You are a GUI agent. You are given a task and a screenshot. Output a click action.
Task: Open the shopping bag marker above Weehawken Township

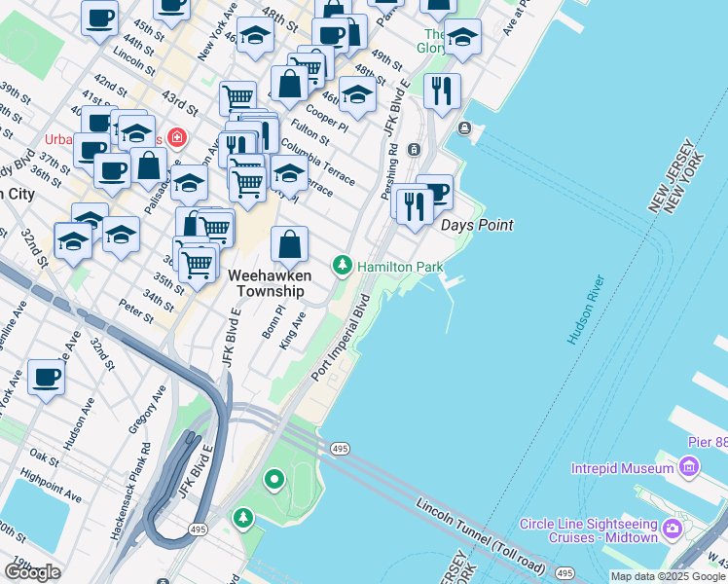289,248
